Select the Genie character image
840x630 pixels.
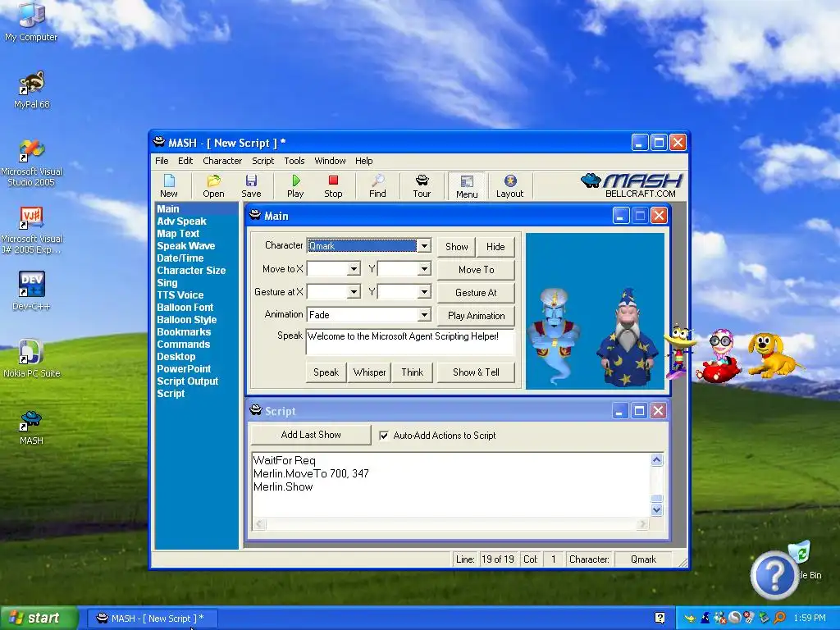point(554,336)
